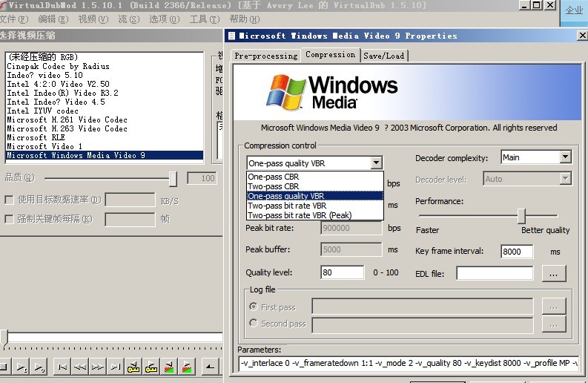588x383 pixels.
Task: Open the 文件(F) menu
Action: pyautogui.click(x=14, y=19)
